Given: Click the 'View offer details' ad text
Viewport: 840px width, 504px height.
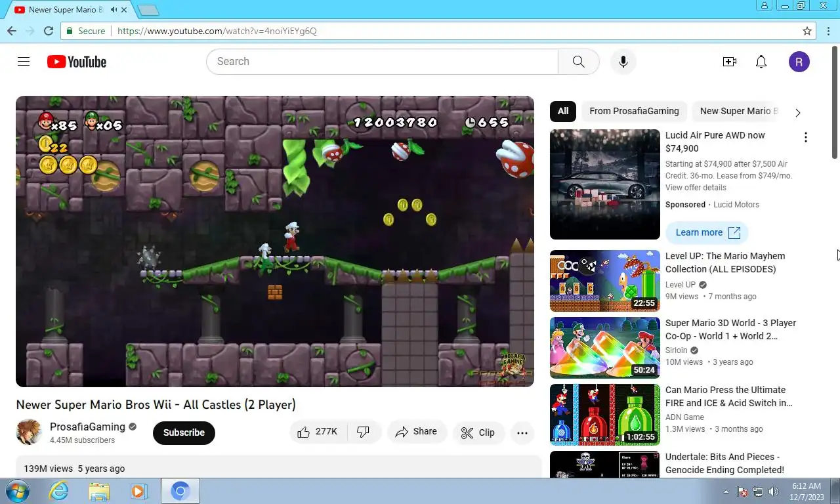Looking at the screenshot, I should click(x=696, y=188).
